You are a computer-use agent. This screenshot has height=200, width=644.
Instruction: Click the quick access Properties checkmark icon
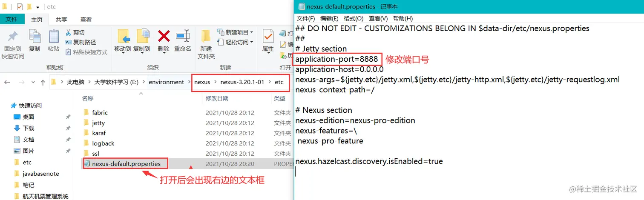(20, 7)
